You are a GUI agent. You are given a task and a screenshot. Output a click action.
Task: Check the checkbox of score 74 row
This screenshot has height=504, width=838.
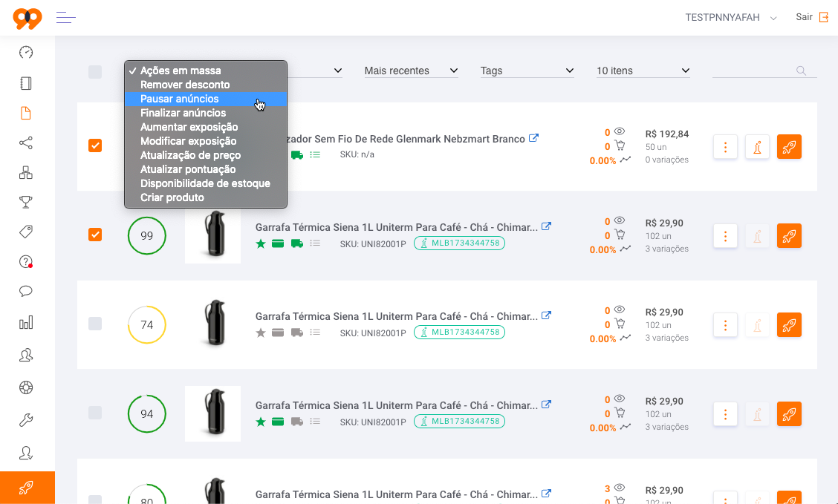pyautogui.click(x=95, y=324)
